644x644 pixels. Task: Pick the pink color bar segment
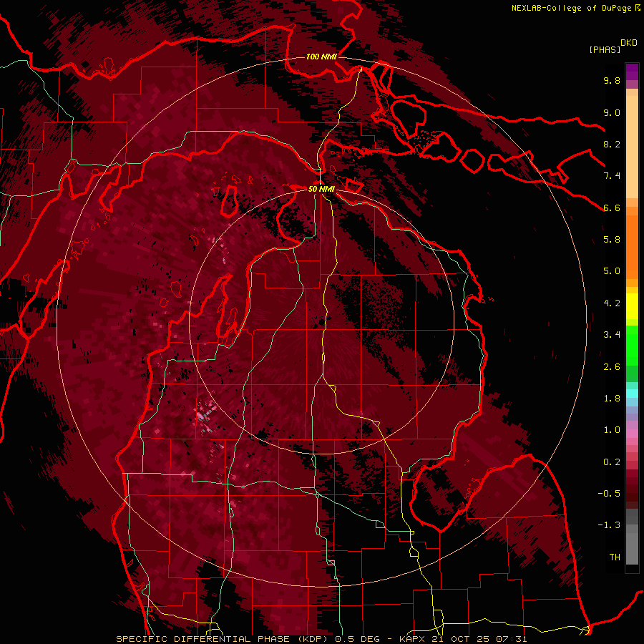[x=632, y=434]
